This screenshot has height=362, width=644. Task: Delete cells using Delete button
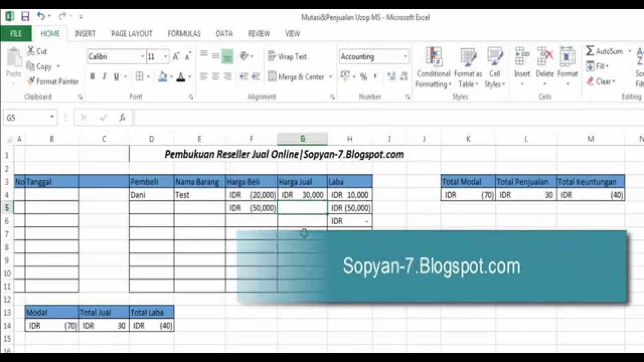pyautogui.click(x=544, y=67)
